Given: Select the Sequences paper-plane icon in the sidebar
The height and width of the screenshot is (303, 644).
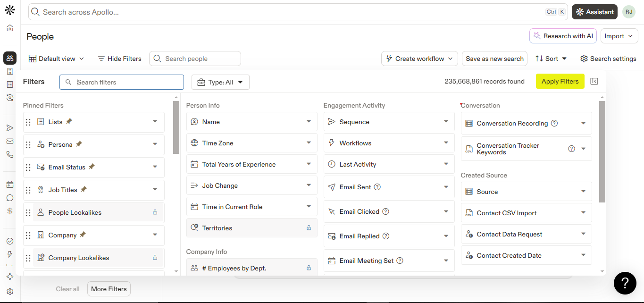Looking at the screenshot, I should point(9,127).
